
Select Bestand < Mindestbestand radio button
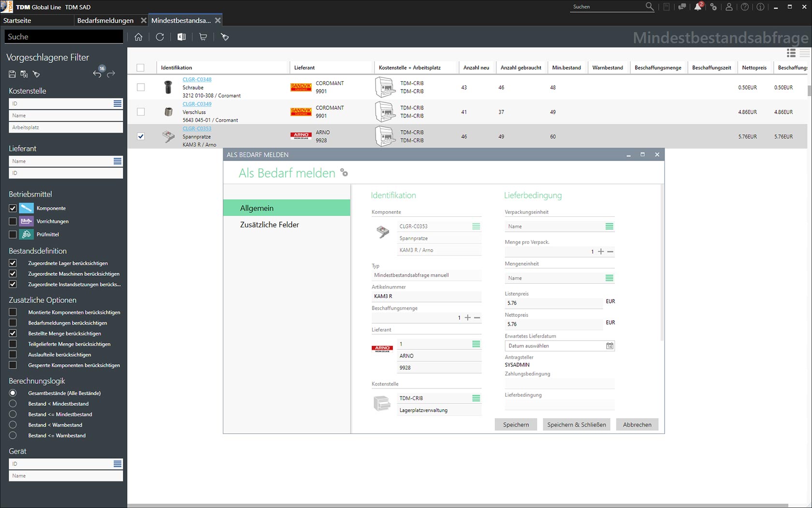point(13,403)
